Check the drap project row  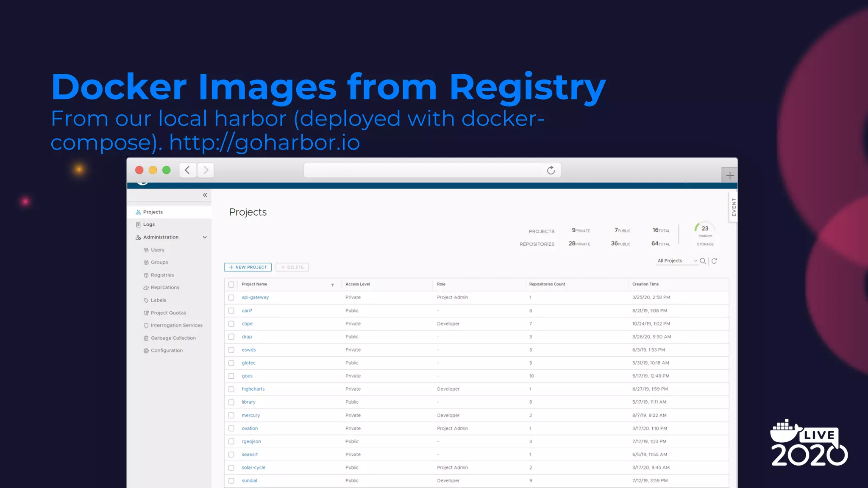pyautogui.click(x=231, y=337)
